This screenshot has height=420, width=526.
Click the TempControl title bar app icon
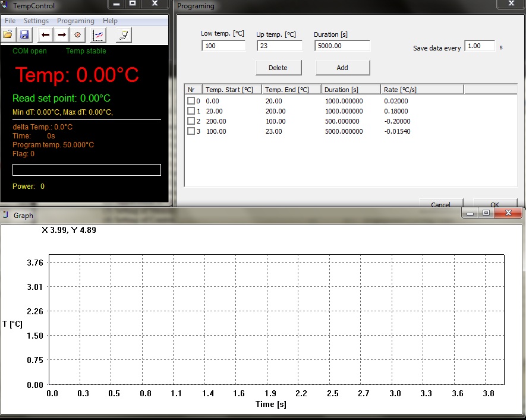click(x=4, y=5)
